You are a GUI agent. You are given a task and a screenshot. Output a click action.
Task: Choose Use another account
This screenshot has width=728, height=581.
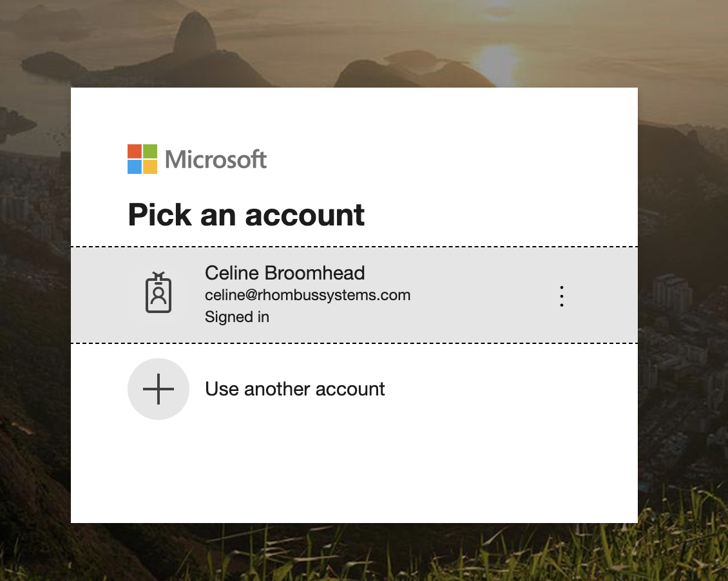click(x=295, y=389)
